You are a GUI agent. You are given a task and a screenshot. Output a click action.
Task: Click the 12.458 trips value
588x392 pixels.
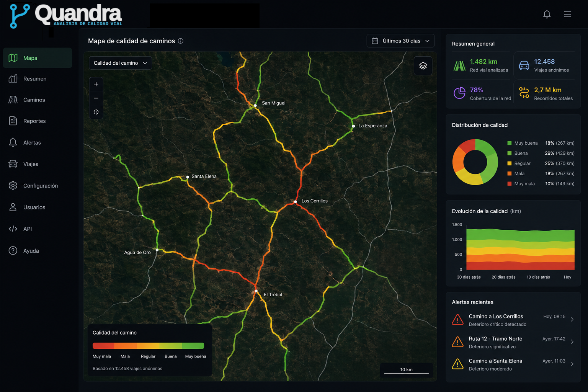tap(544, 62)
